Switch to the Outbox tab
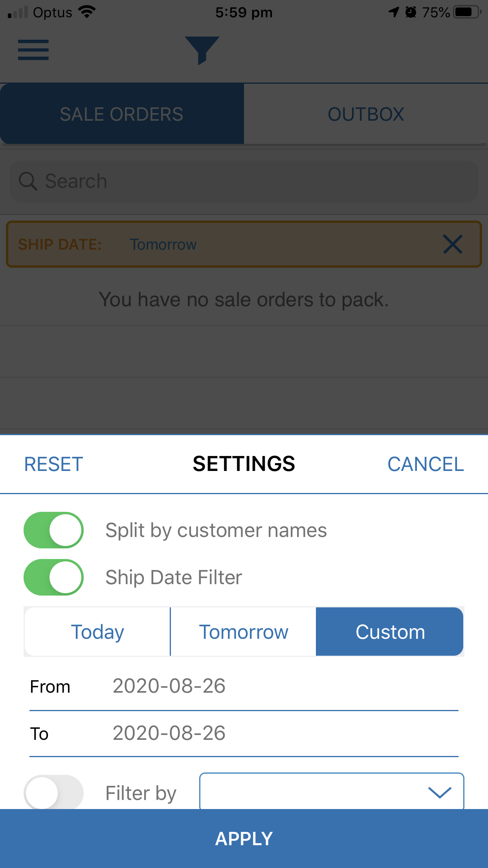Viewport: 488px width, 868px height. (366, 114)
